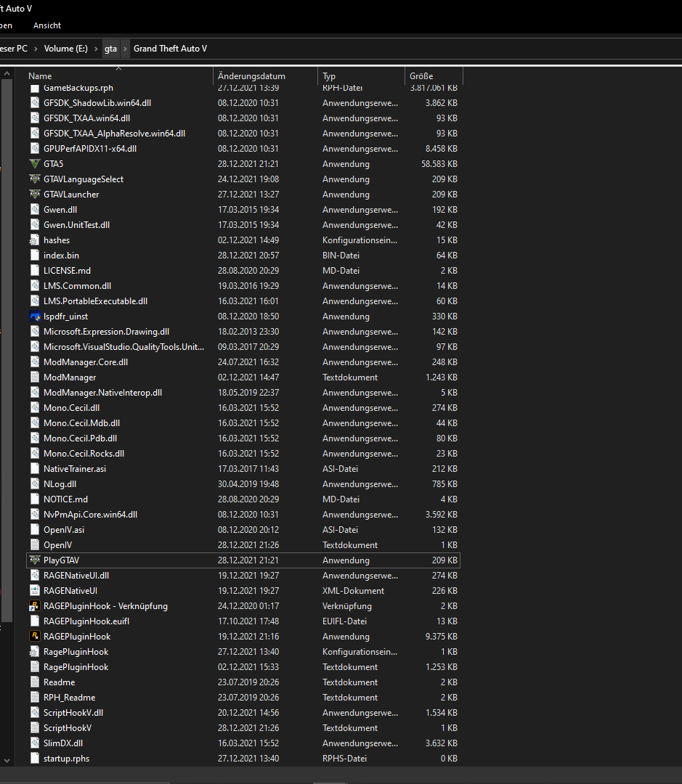Click the navigation pane scroll up arrow
Image resolution: width=682 pixels, height=784 pixels.
coord(7,74)
